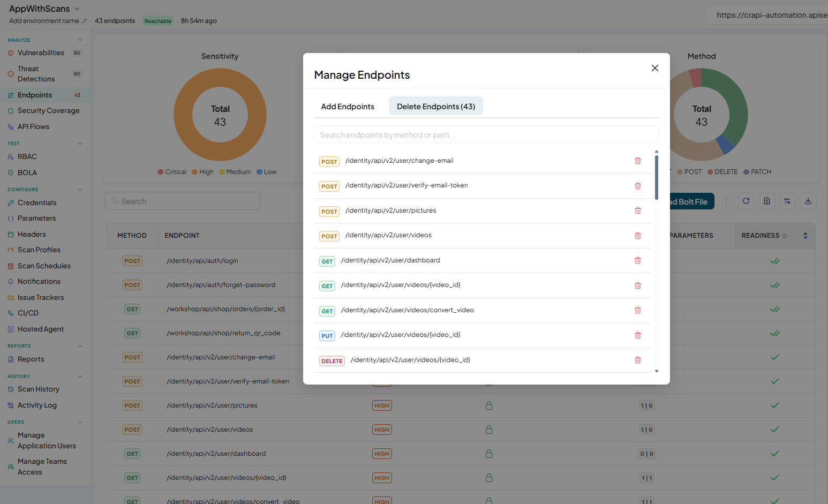Click the PATCH legend dot in Method chart

pos(746,172)
